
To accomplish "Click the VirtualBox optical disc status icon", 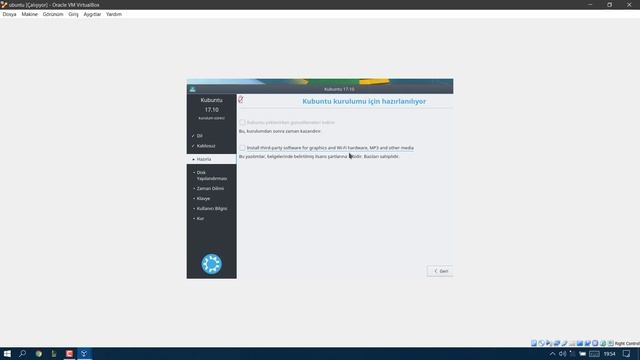I will coord(542,343).
